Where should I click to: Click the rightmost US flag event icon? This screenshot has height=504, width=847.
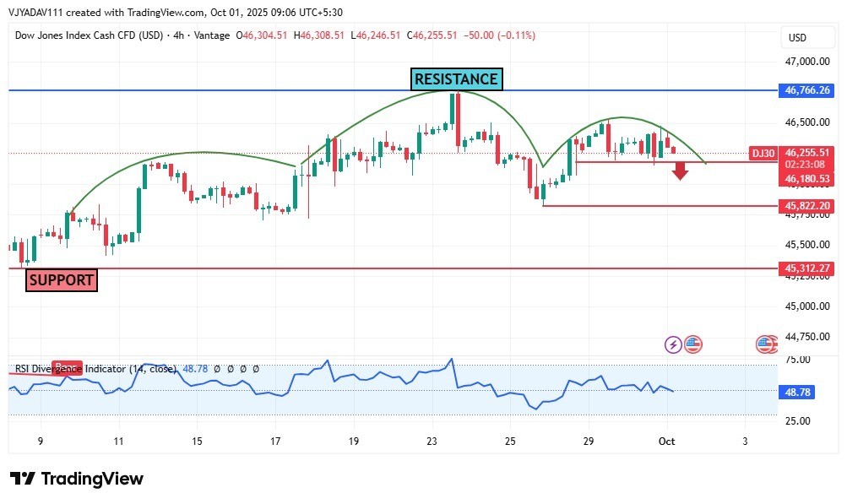(x=767, y=344)
